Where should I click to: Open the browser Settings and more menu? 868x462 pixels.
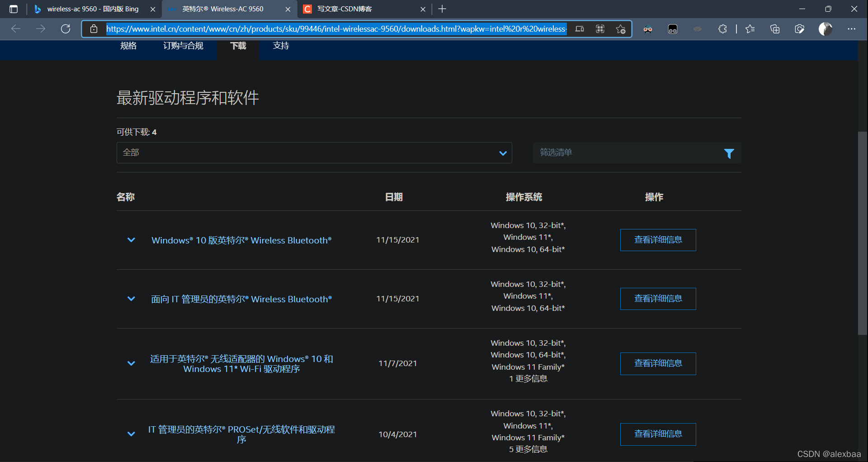(x=852, y=29)
